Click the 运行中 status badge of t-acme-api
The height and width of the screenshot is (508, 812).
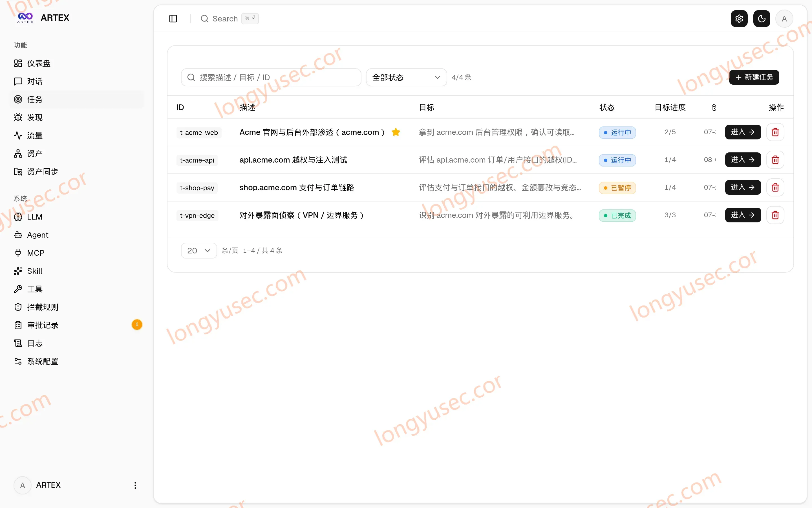tap(617, 160)
